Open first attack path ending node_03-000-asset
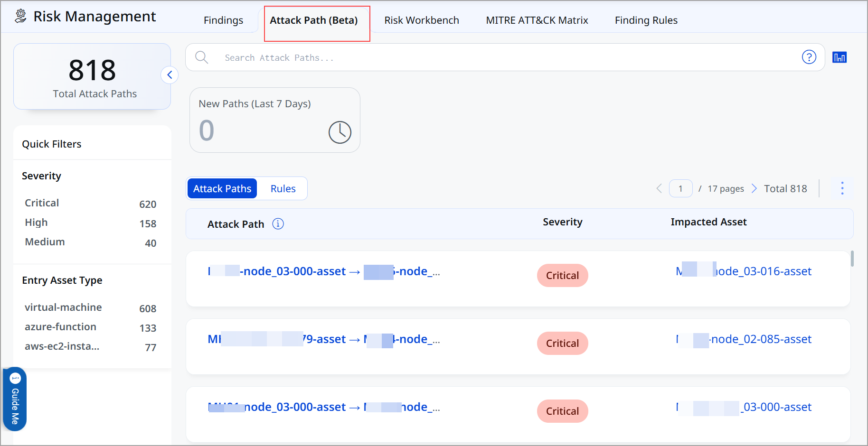868x446 pixels. tap(324, 271)
